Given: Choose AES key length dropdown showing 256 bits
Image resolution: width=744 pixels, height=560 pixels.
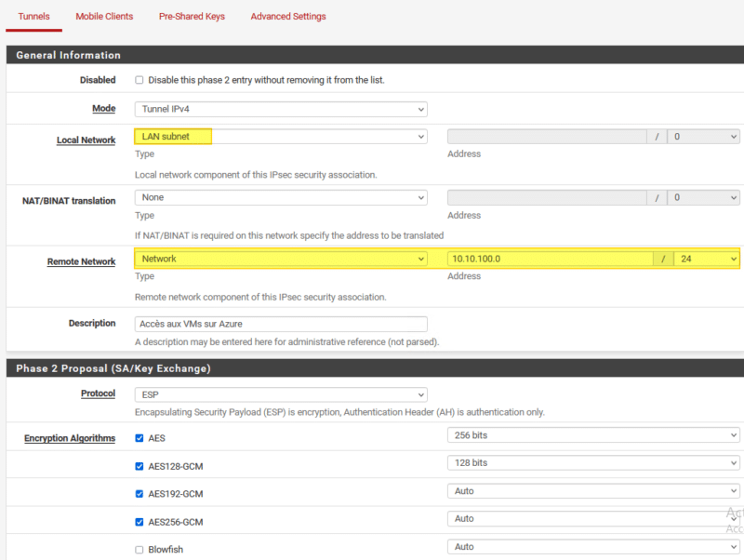Looking at the screenshot, I should click(593, 434).
